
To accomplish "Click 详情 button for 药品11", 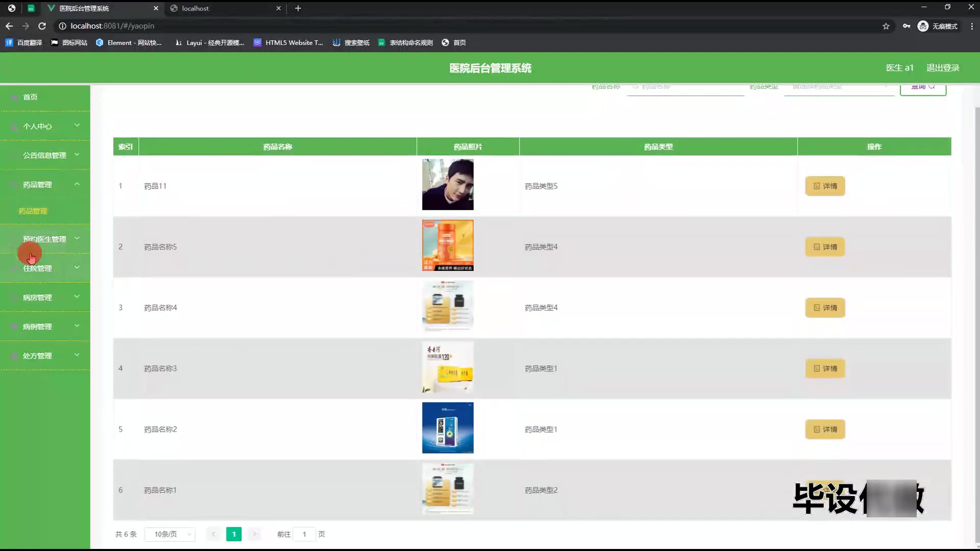I will pyautogui.click(x=825, y=186).
